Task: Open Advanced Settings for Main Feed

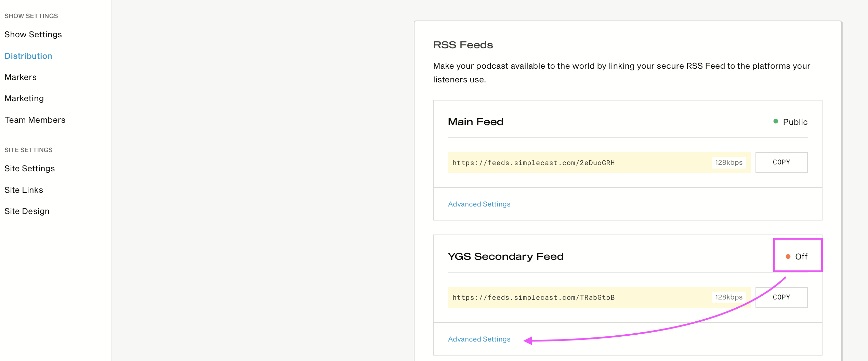Action: pyautogui.click(x=479, y=204)
